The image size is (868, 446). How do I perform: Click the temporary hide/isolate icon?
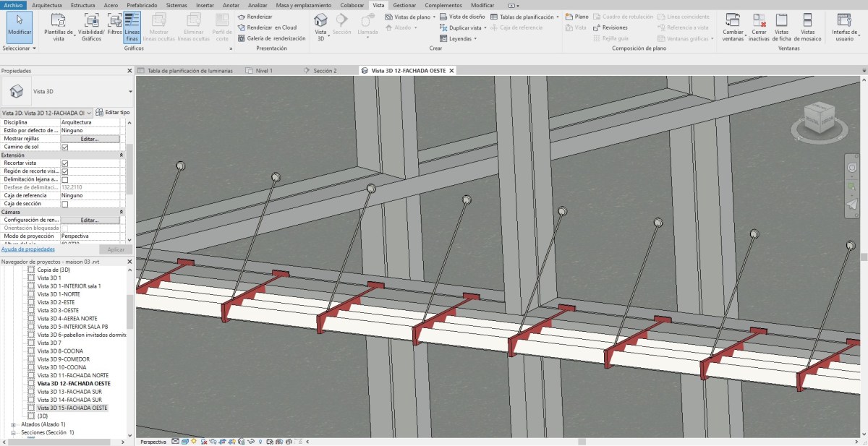point(251,441)
